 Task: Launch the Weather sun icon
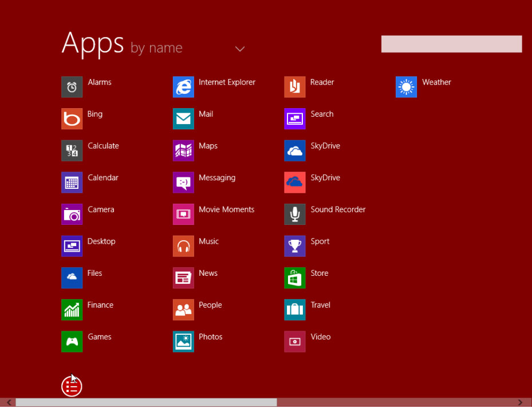[x=407, y=87]
